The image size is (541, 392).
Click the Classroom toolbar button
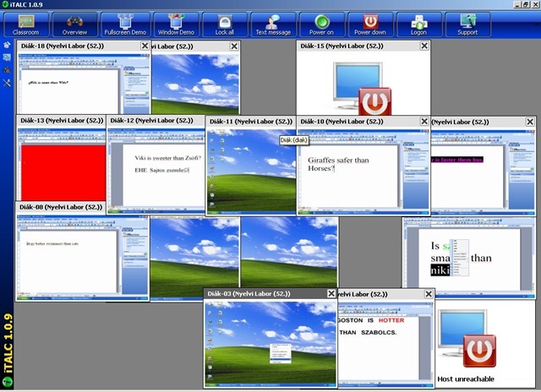tap(25, 24)
